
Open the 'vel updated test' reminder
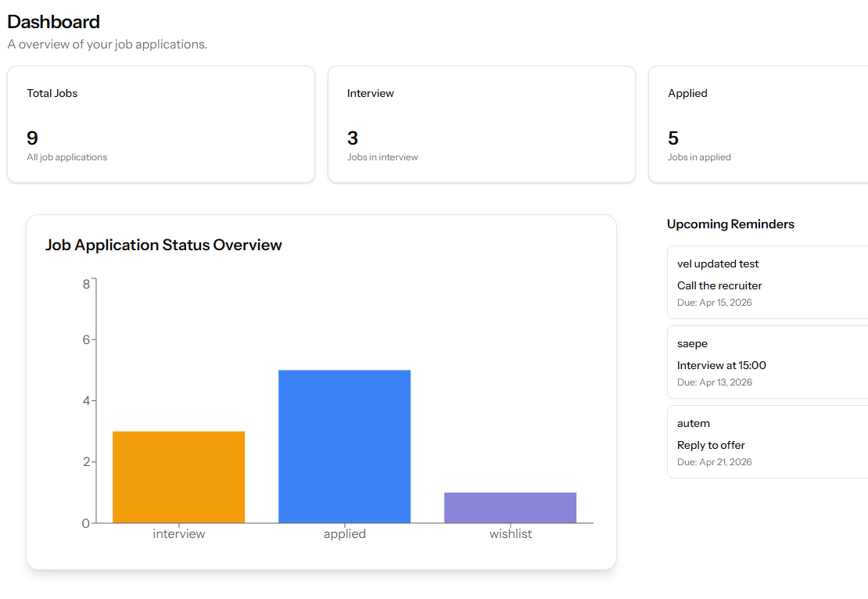[x=768, y=282]
